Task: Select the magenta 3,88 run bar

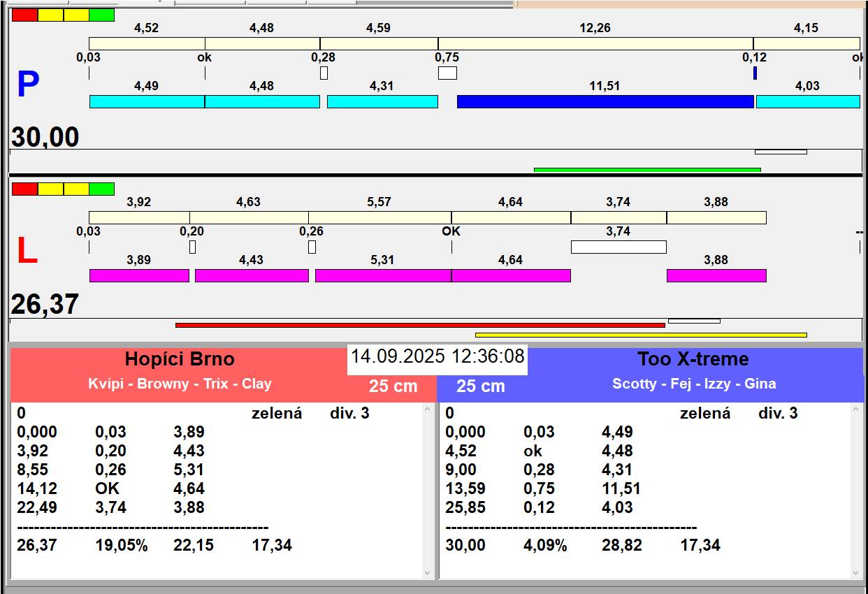Action: [716, 275]
